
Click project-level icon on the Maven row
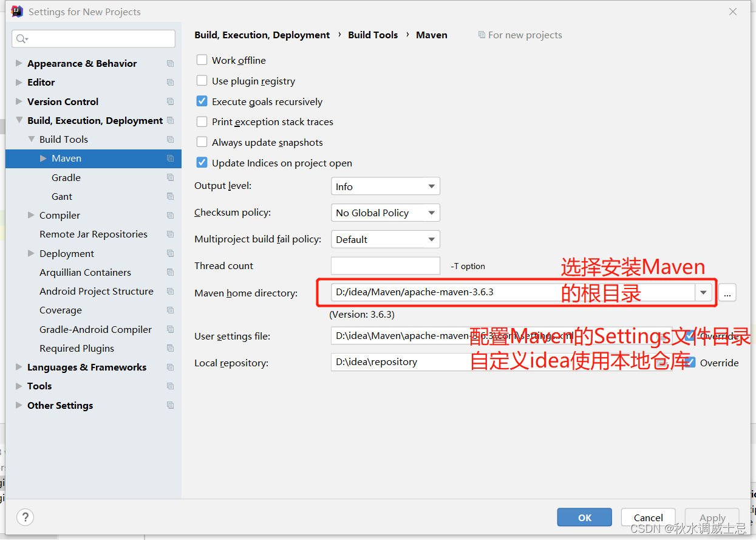tap(170, 159)
